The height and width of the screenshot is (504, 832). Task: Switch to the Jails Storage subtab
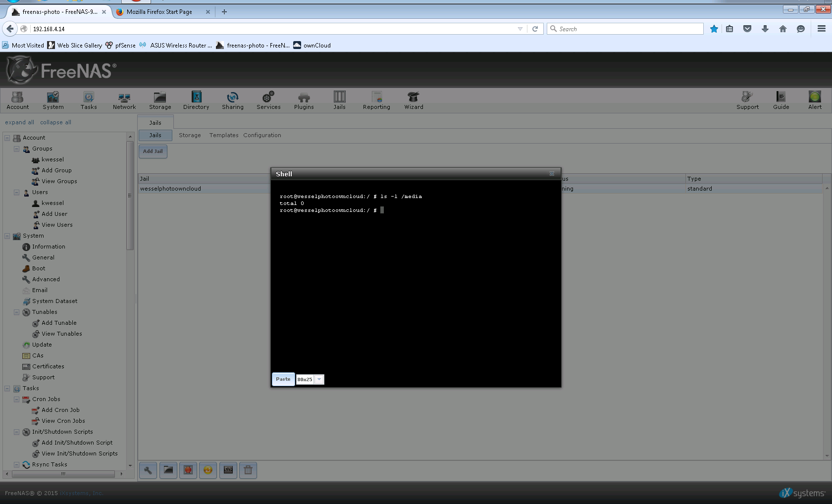click(190, 135)
